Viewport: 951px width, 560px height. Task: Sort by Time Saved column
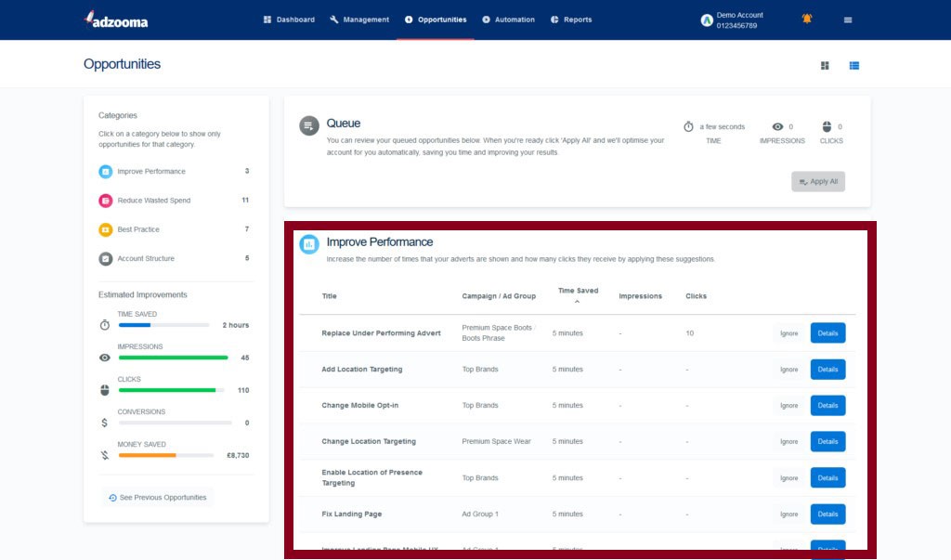coord(578,292)
